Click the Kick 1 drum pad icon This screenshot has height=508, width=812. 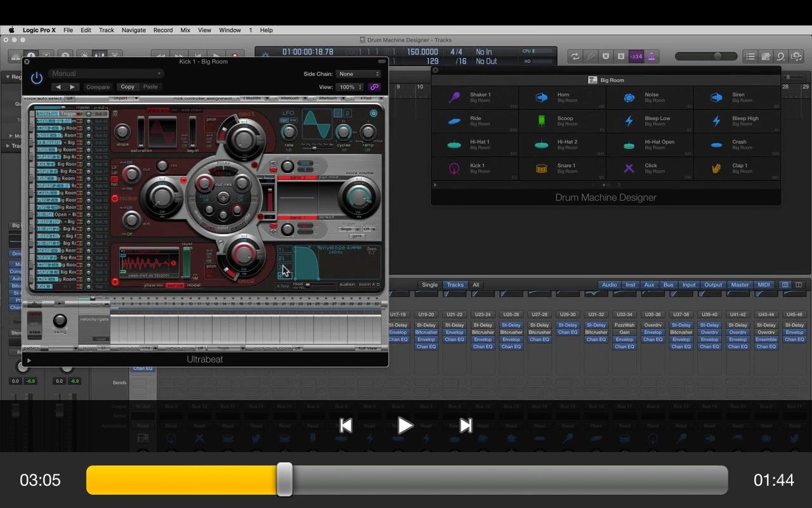(x=454, y=168)
